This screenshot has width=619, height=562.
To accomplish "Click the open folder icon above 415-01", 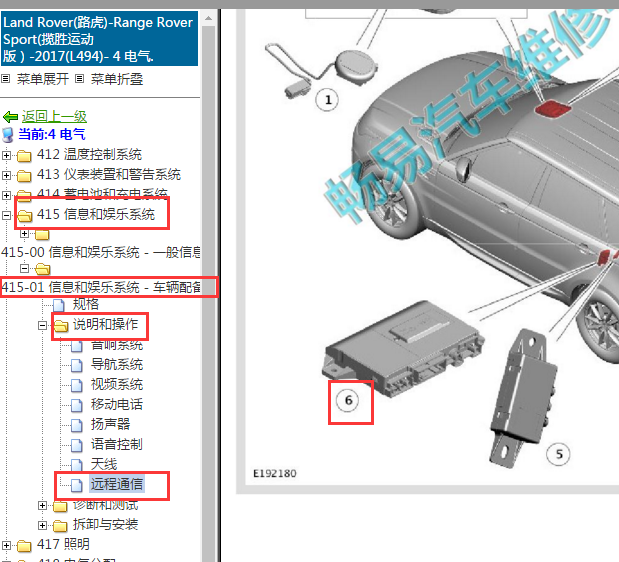I will [x=42, y=269].
